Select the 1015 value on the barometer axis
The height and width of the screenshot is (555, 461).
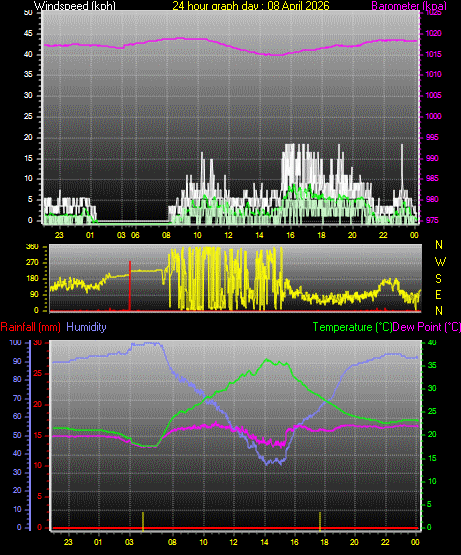click(434, 55)
